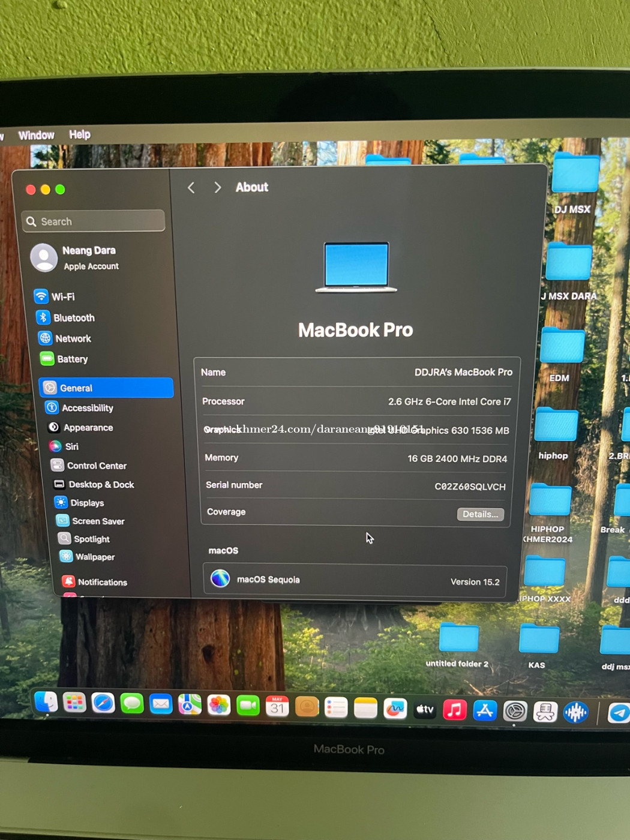Open the Messages app in the Dock
Screen dimensions: 630x840
point(132,704)
